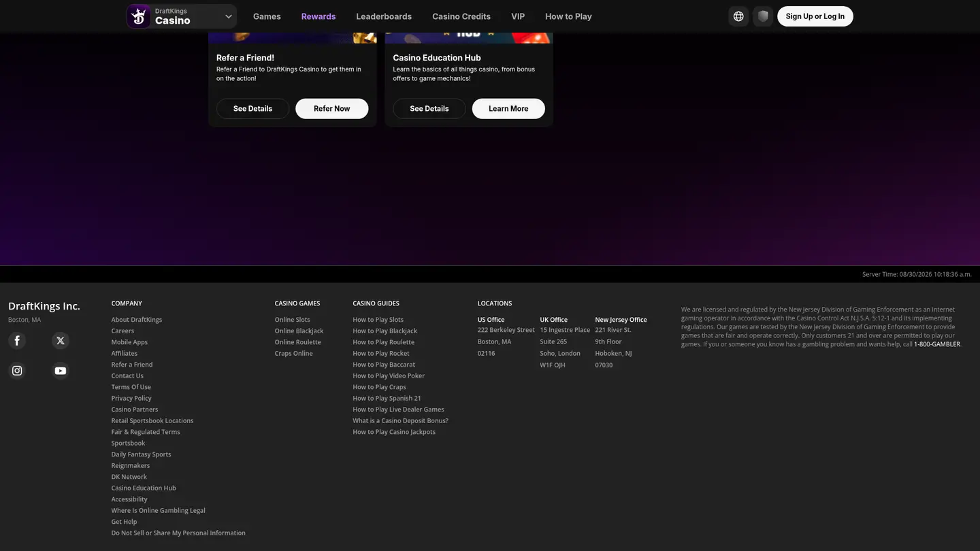Open Refer a Friend footer link

132,365
